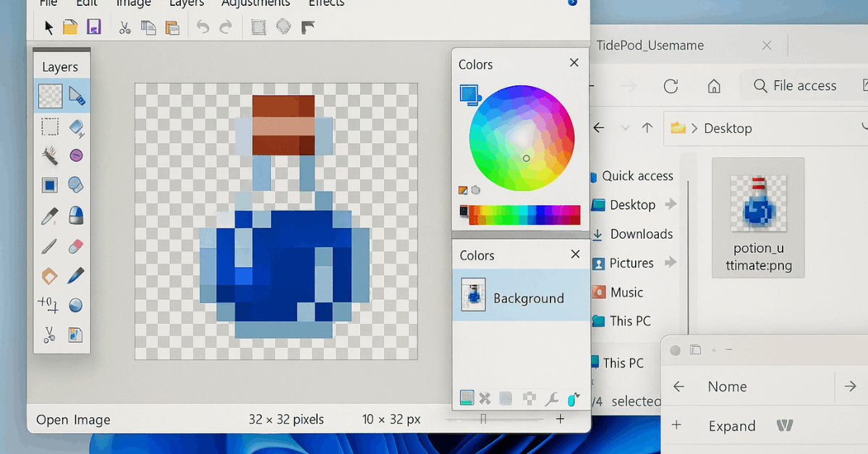Select the crosshair text tool in toolbox
Screen dimensions: 868x454
pos(48,304)
